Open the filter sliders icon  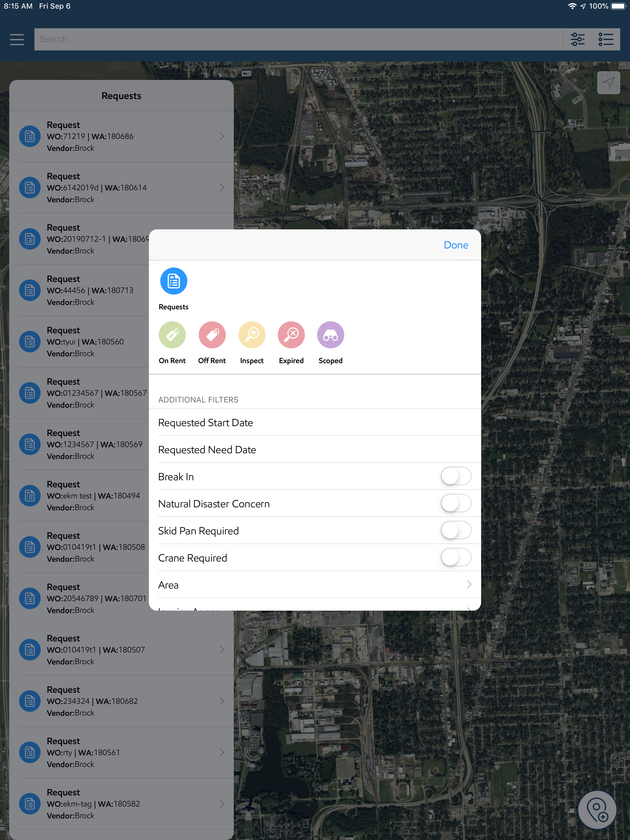click(578, 39)
